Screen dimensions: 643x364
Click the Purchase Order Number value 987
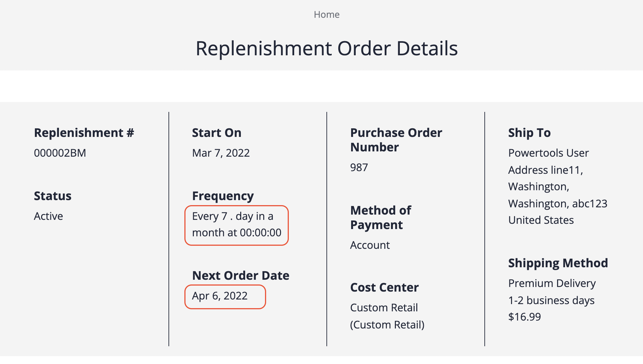[358, 167]
